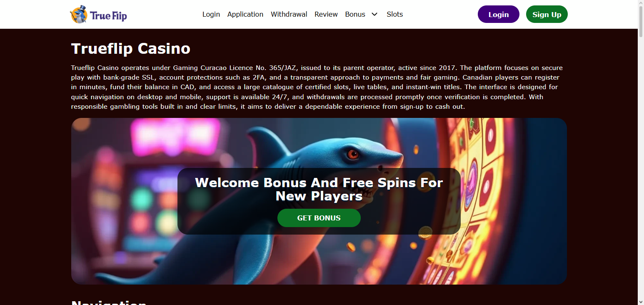The image size is (644, 305).
Task: Click the purple Login button
Action: pyautogui.click(x=499, y=14)
